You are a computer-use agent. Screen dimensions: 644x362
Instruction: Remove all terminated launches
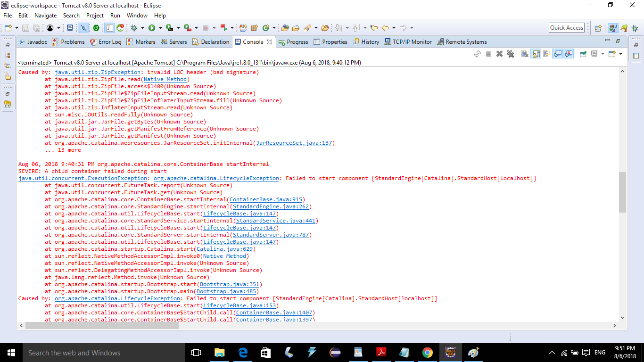510,53
